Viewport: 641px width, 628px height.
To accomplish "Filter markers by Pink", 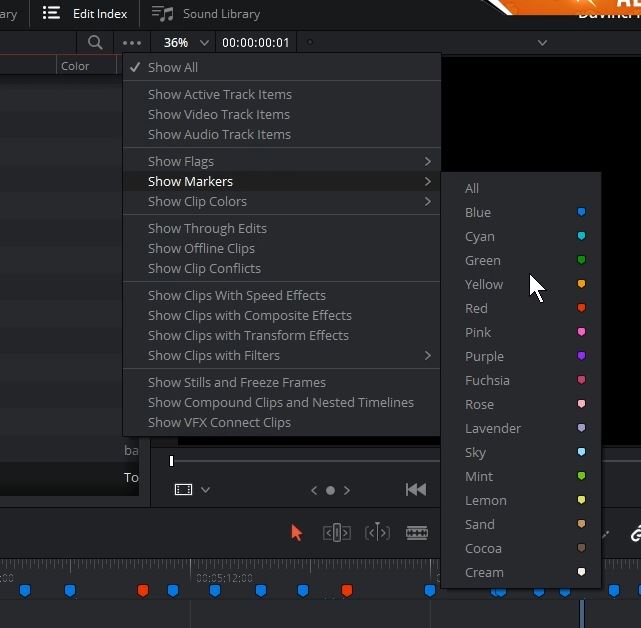I will tap(521, 332).
